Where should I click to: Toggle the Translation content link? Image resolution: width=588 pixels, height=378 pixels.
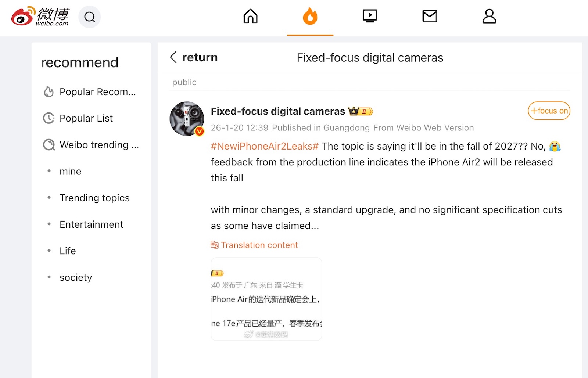(x=259, y=245)
